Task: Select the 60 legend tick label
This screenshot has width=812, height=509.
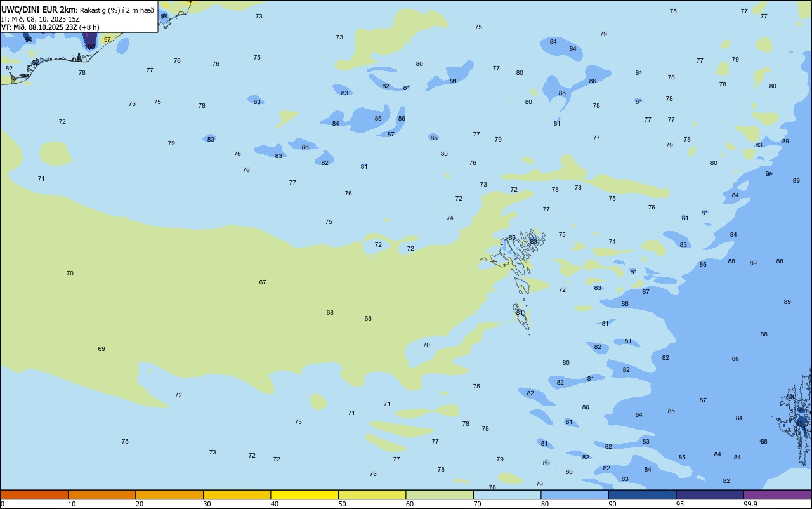Action: point(410,504)
